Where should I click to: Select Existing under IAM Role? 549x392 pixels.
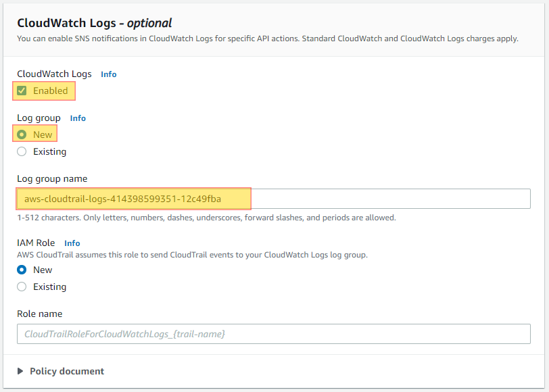pyautogui.click(x=22, y=287)
